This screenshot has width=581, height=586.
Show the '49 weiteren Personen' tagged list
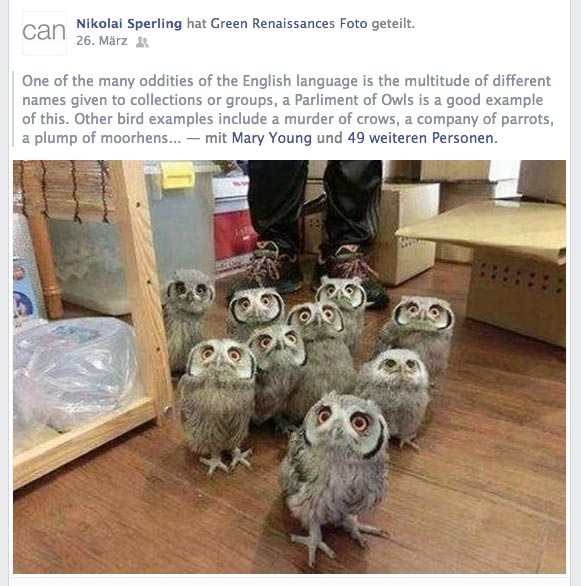point(421,138)
